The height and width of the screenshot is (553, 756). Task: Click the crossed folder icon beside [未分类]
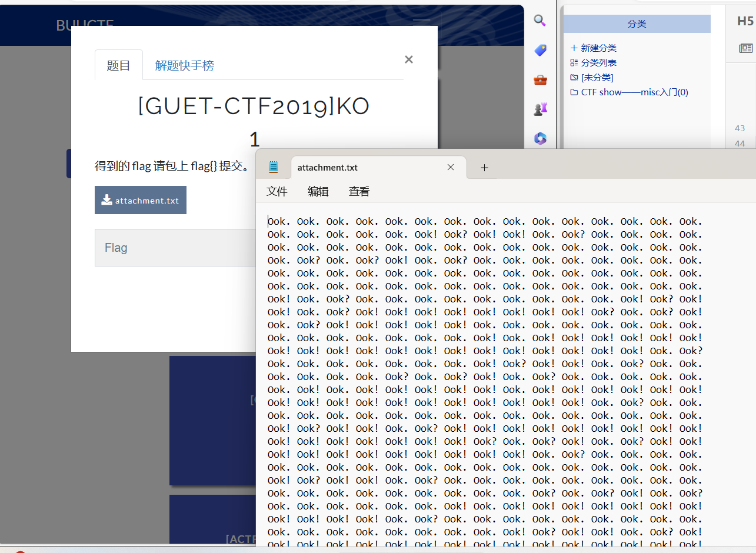tap(574, 77)
